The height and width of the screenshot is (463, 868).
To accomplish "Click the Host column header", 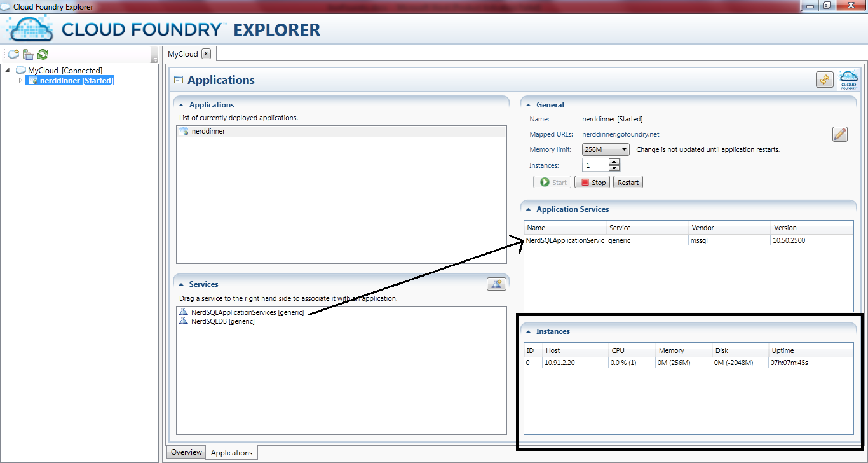I will 576,350.
